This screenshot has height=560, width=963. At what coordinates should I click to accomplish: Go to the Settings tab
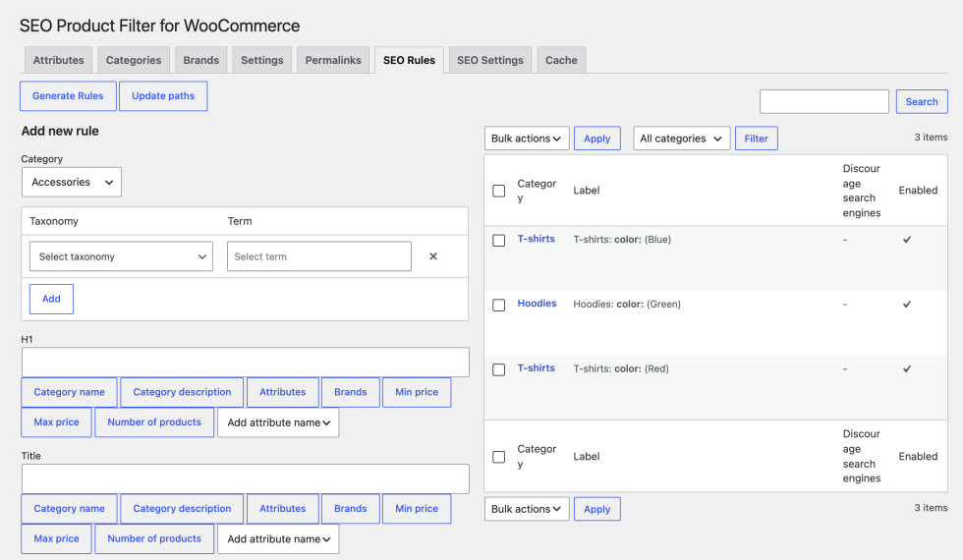click(x=261, y=60)
